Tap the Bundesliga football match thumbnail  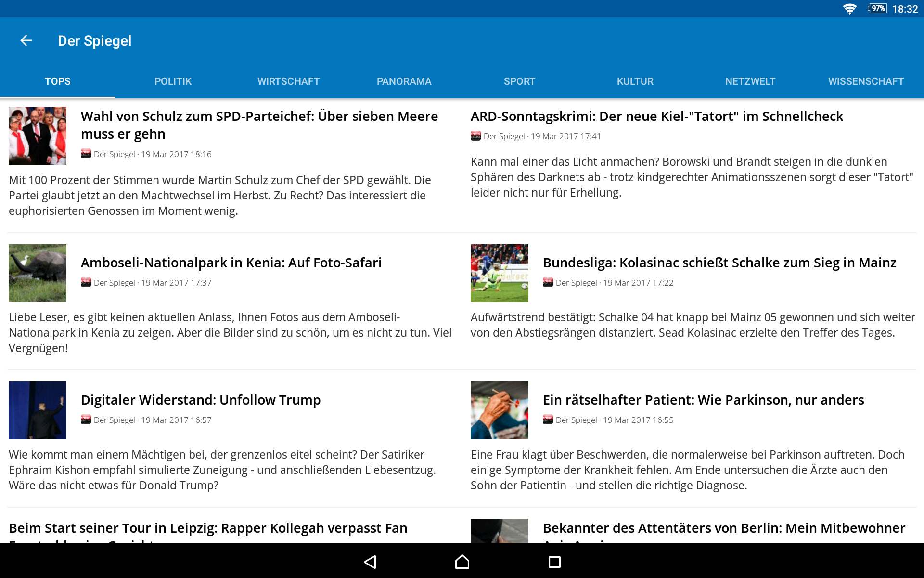click(x=499, y=273)
